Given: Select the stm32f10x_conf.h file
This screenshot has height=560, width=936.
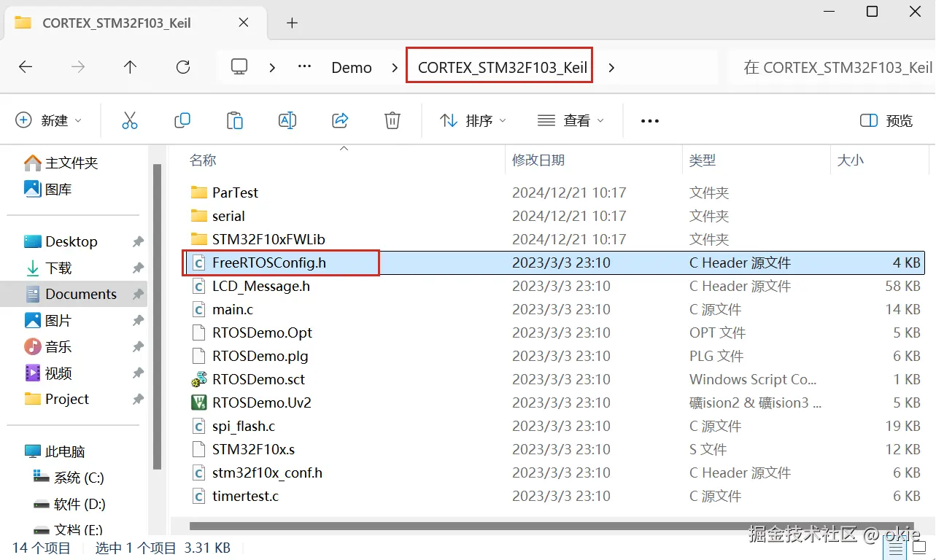Looking at the screenshot, I should 554,472.
